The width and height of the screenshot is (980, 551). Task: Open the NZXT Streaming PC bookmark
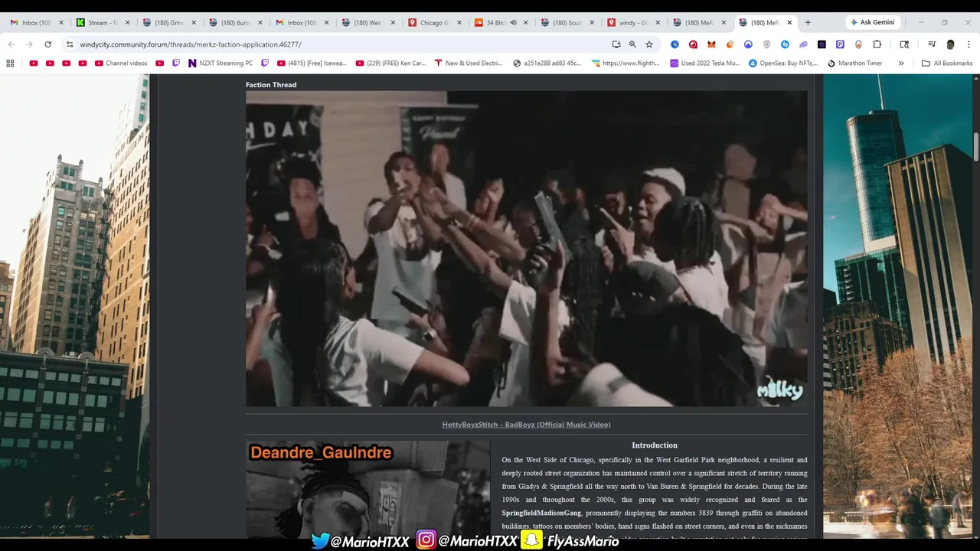point(220,64)
